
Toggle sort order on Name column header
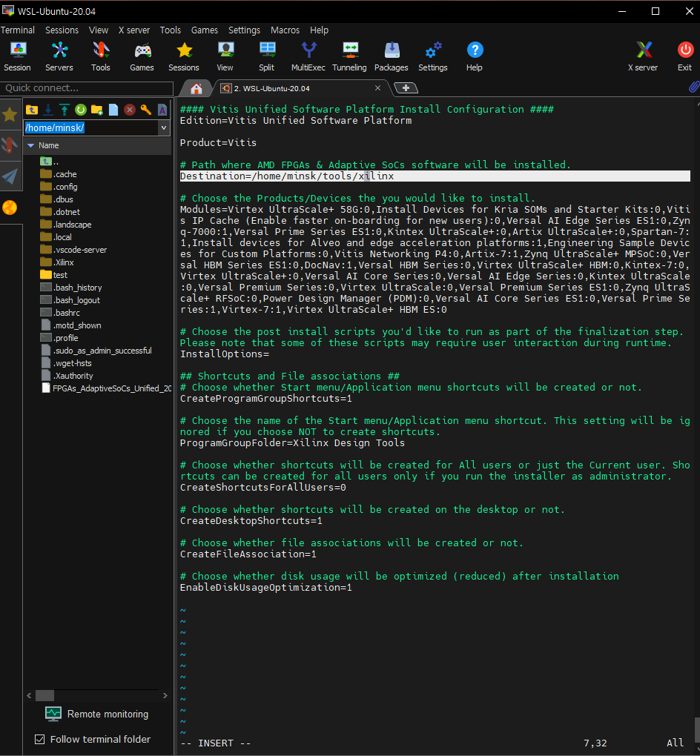(49, 145)
